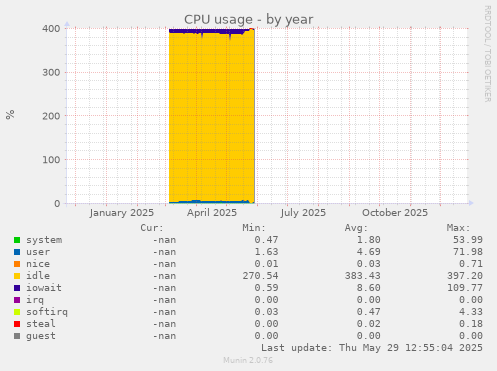Screen dimensions: 497x371
Task: Click the purple irq legend swatch
Action: coord(17,300)
